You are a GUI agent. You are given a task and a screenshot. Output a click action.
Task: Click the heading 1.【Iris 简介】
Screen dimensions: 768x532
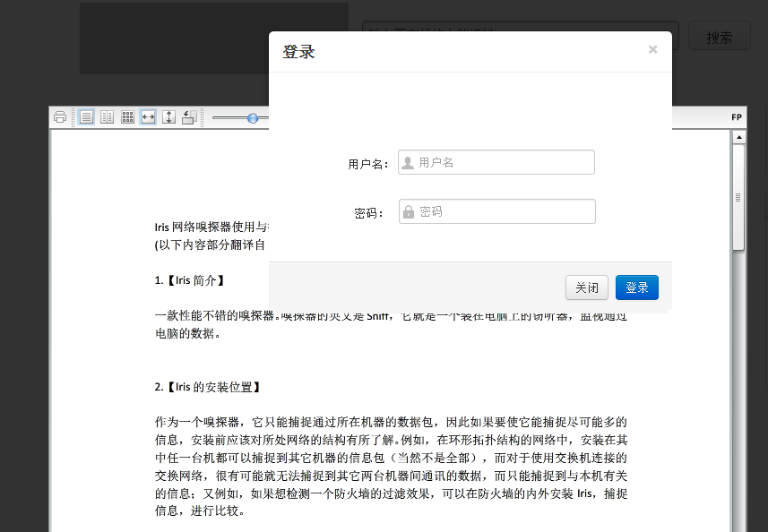click(189, 280)
